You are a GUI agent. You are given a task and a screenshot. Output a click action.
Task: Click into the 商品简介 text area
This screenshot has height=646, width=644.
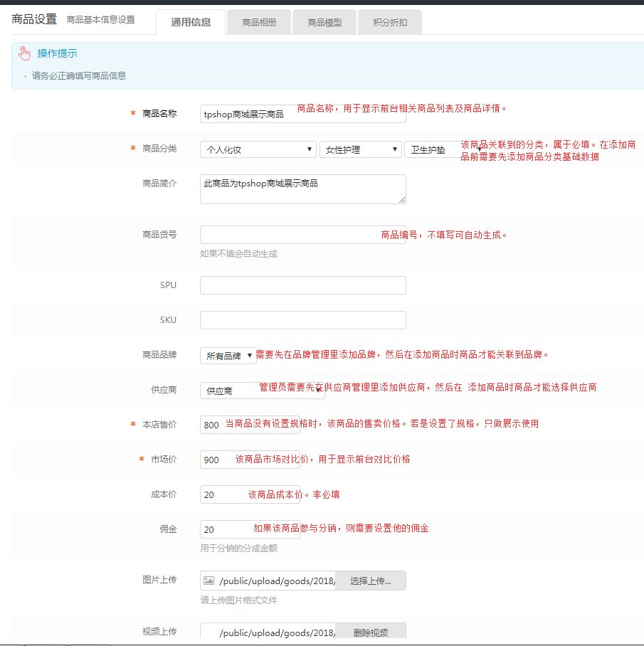click(x=302, y=189)
